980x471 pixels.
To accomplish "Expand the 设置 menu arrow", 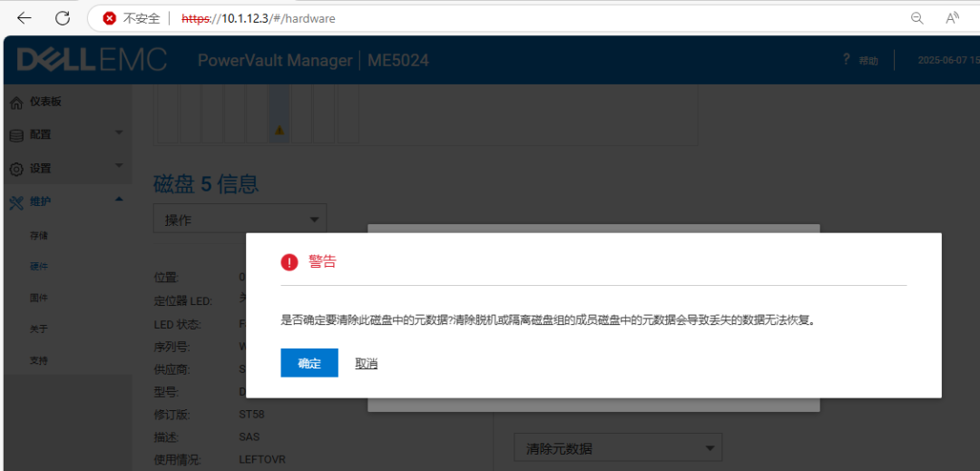I will 120,165.
